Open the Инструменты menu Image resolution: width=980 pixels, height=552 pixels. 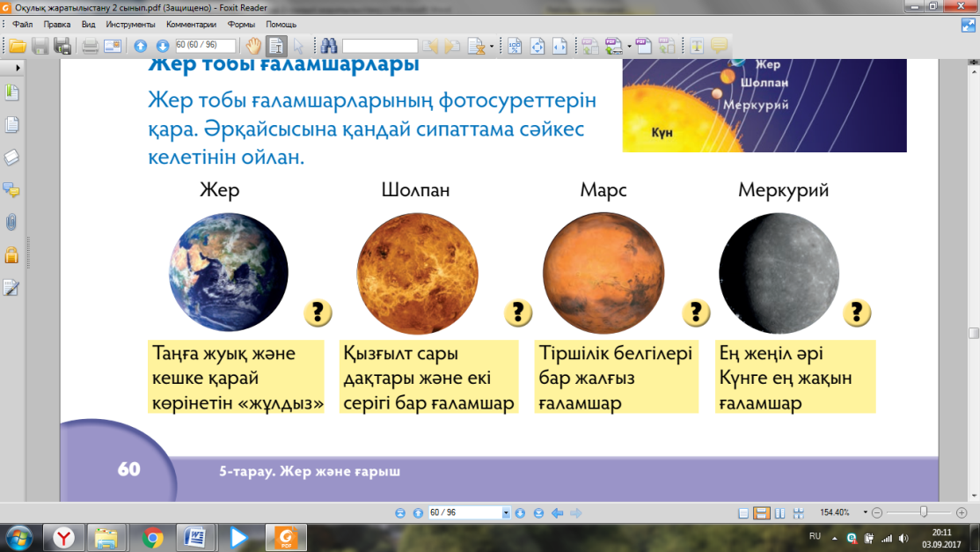[130, 25]
